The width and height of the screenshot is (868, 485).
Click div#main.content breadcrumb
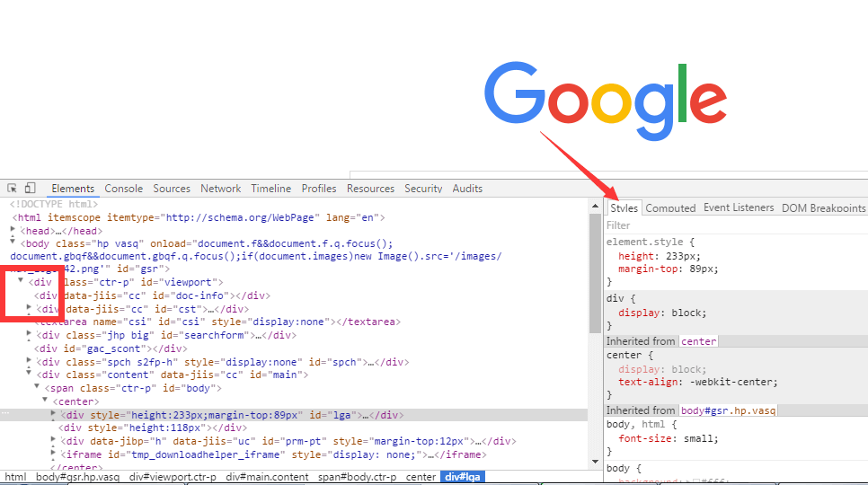(x=267, y=477)
